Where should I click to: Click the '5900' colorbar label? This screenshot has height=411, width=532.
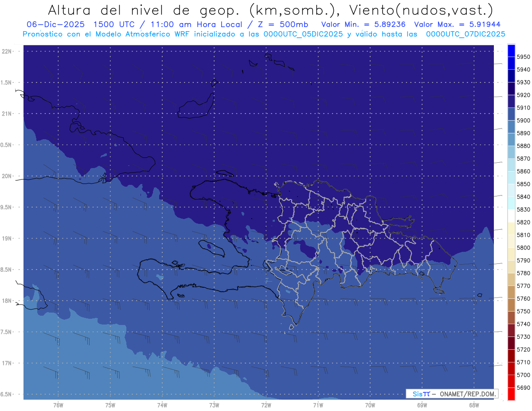tap(524, 120)
